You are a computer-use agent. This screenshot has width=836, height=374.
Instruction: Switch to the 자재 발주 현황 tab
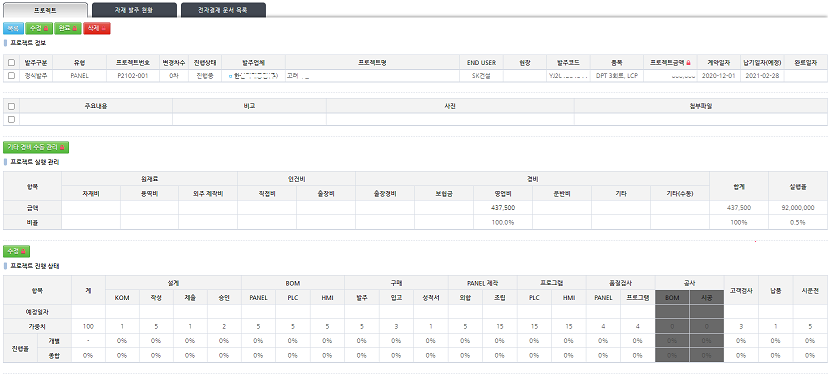click(134, 10)
